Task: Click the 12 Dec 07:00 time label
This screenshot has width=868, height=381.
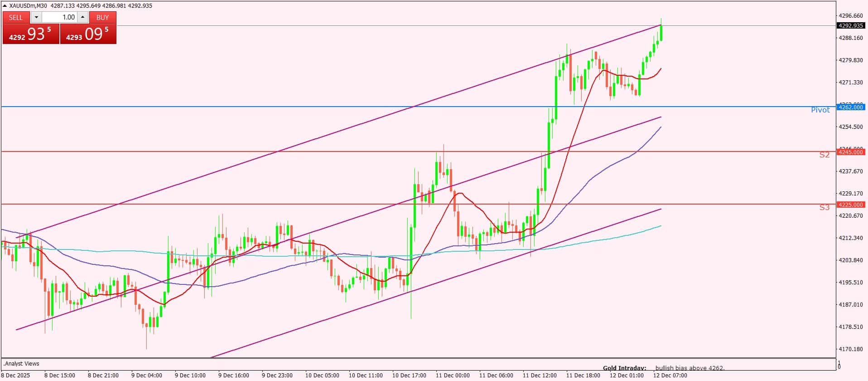Action: click(x=670, y=376)
